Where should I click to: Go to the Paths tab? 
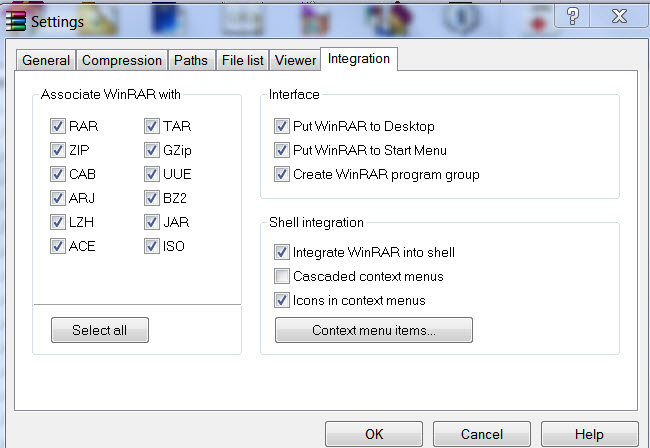(x=191, y=61)
